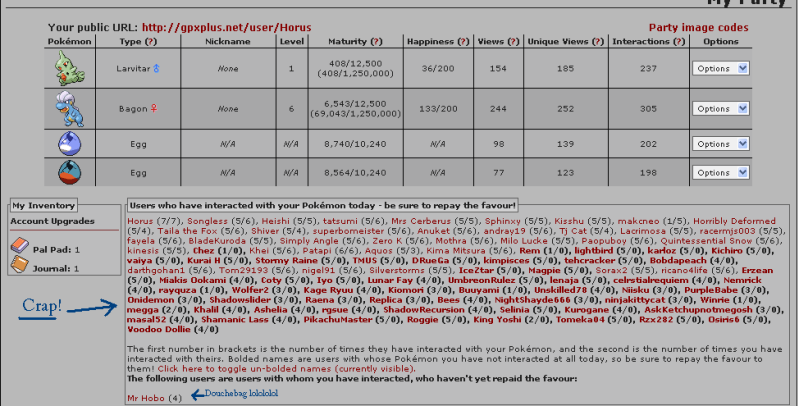Open the Options dropdown for Larvitar
This screenshot has width=799, height=406.
pos(720,68)
